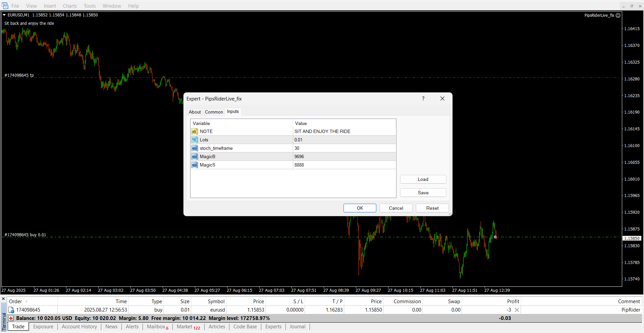The height and width of the screenshot is (333, 644).
Task: Click the dialog help question mark
Action: [423, 98]
